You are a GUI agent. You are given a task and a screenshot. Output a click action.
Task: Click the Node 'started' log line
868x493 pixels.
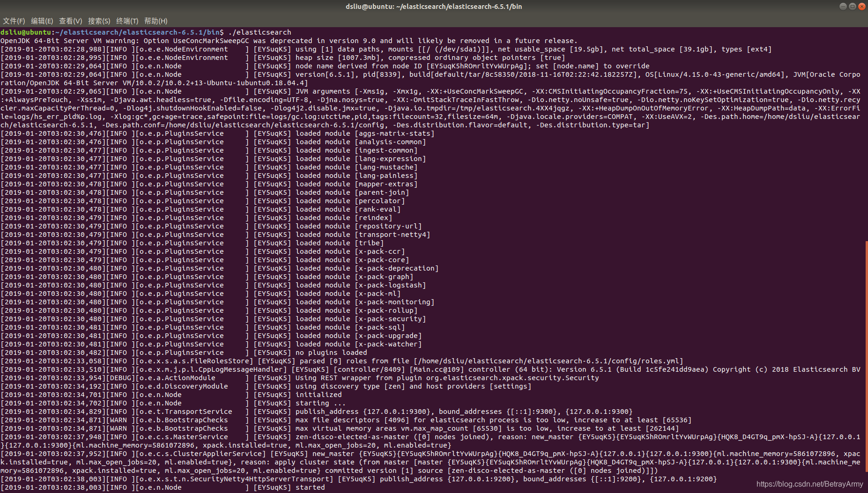(163, 487)
